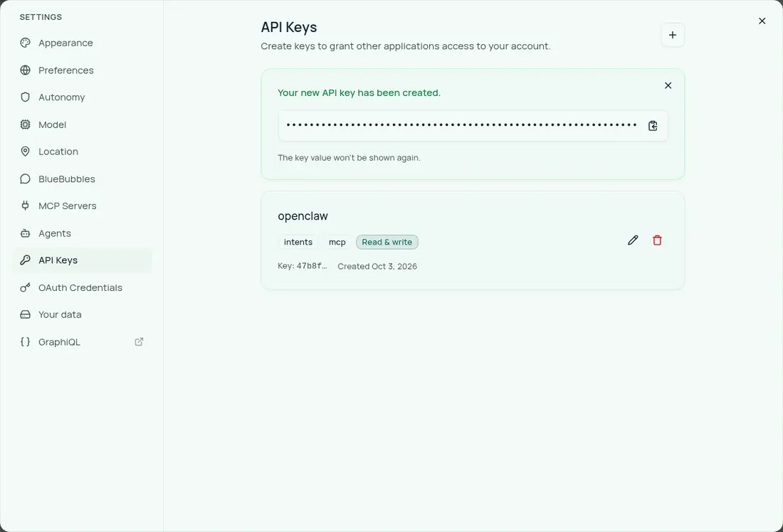Click the openclaw key name
Viewport: 783px width, 532px height.
[303, 216]
